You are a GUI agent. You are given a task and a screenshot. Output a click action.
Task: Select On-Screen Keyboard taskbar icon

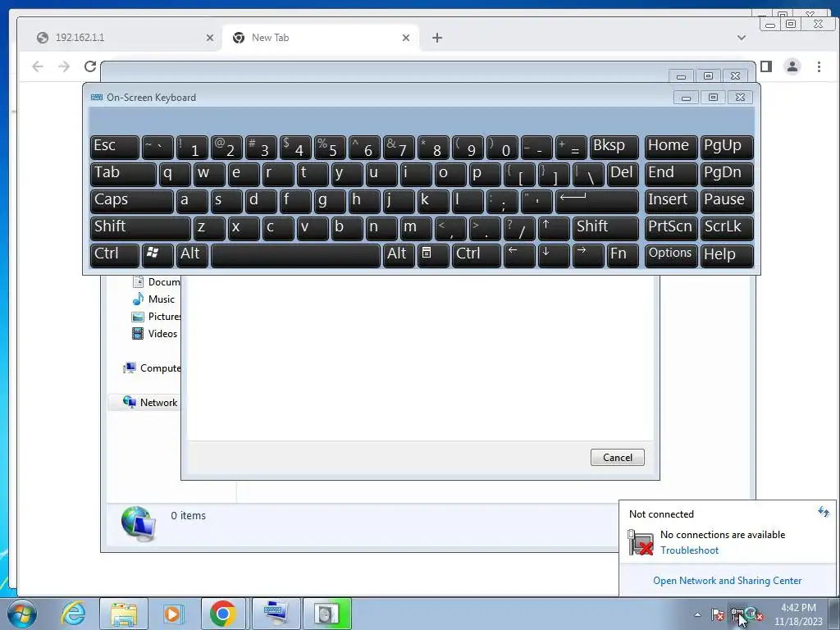pos(276,614)
